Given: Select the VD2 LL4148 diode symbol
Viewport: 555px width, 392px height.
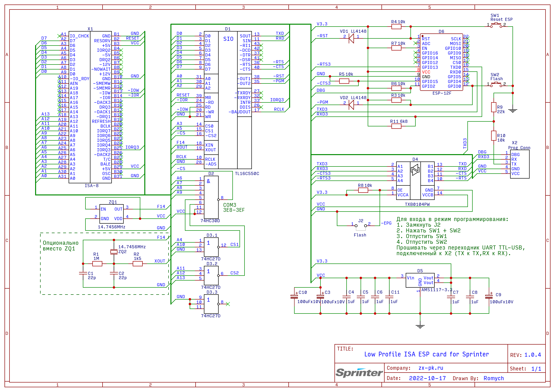Looking at the screenshot, I should click(x=351, y=105).
